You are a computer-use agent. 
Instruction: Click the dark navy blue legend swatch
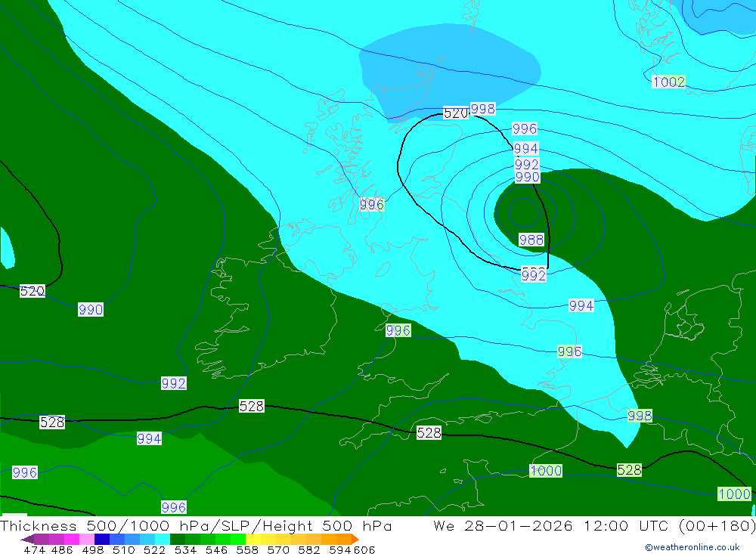(102, 539)
